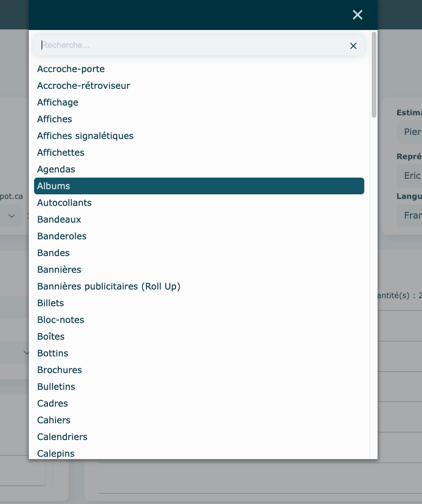Select Autocollants from the list

click(64, 203)
